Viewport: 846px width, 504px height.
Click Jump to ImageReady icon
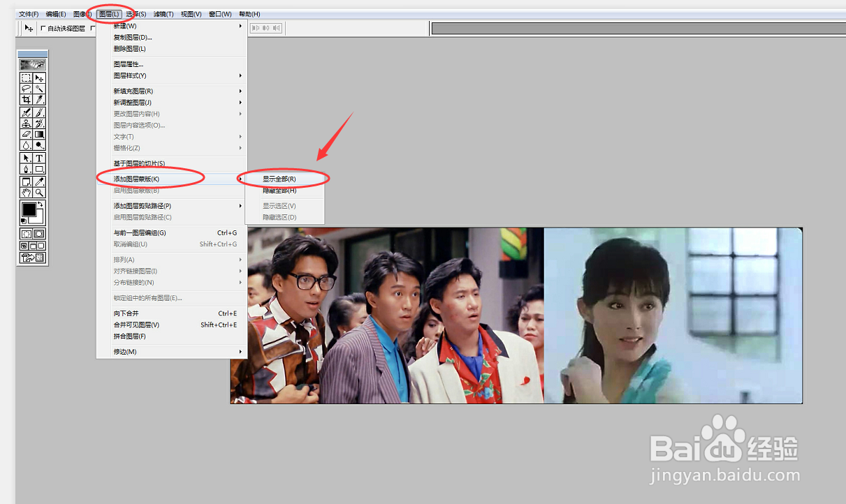click(33, 256)
